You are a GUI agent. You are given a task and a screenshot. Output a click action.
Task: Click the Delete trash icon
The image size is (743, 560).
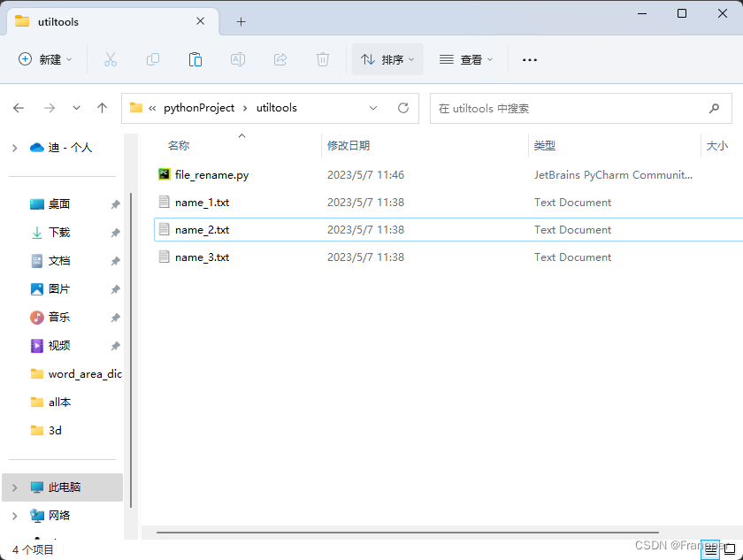322,59
